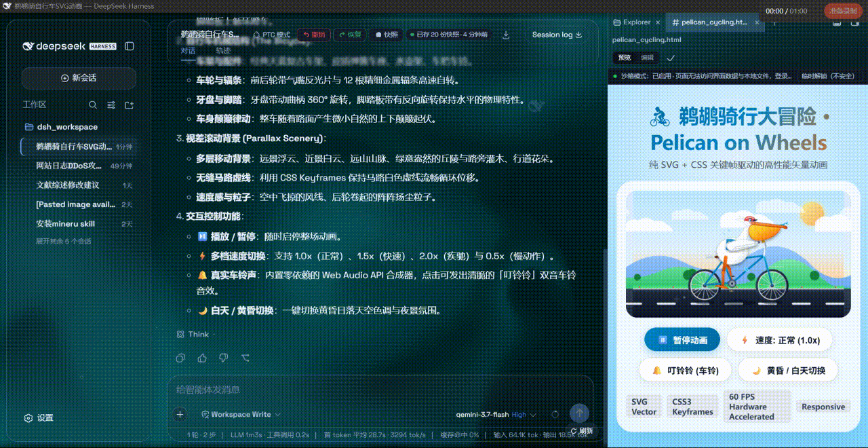
Task: Pause animation with 暂停动画 button
Action: pos(682,340)
